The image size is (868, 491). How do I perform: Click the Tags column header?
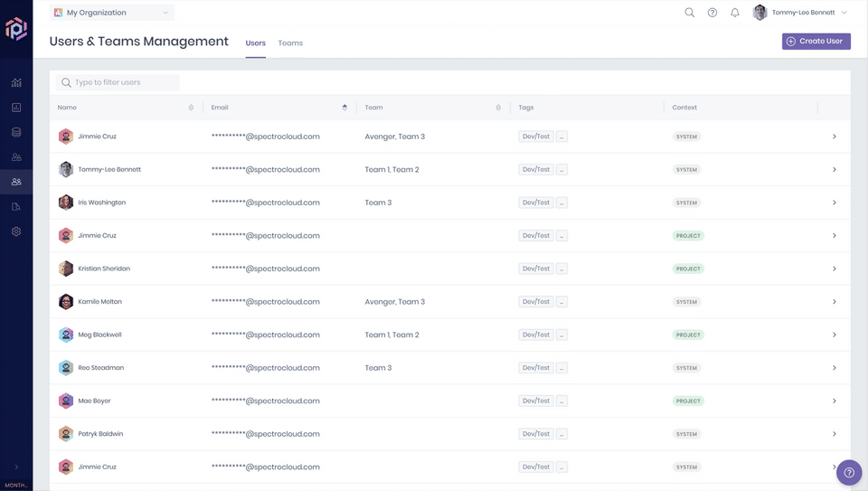pos(526,108)
